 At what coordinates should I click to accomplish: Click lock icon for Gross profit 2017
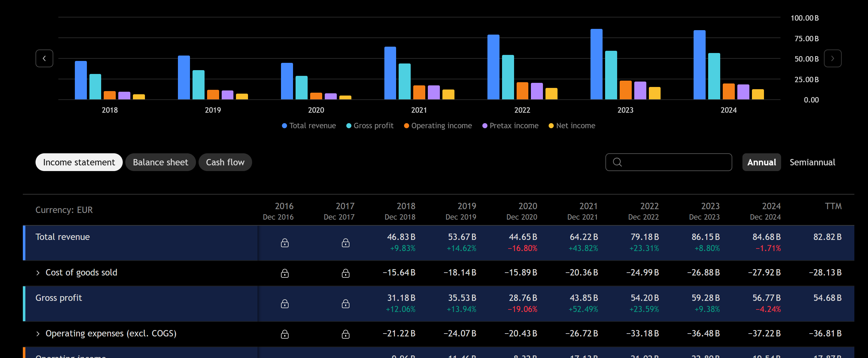click(345, 304)
